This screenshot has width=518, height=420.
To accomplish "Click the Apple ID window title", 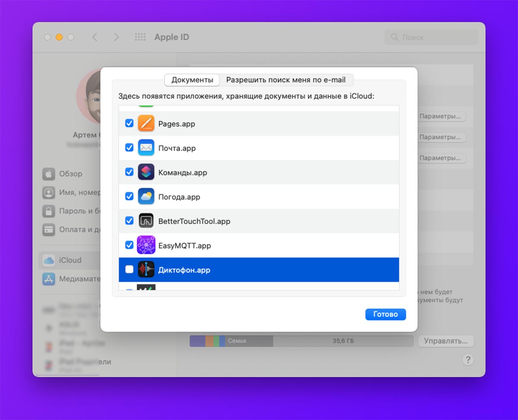I will [172, 37].
